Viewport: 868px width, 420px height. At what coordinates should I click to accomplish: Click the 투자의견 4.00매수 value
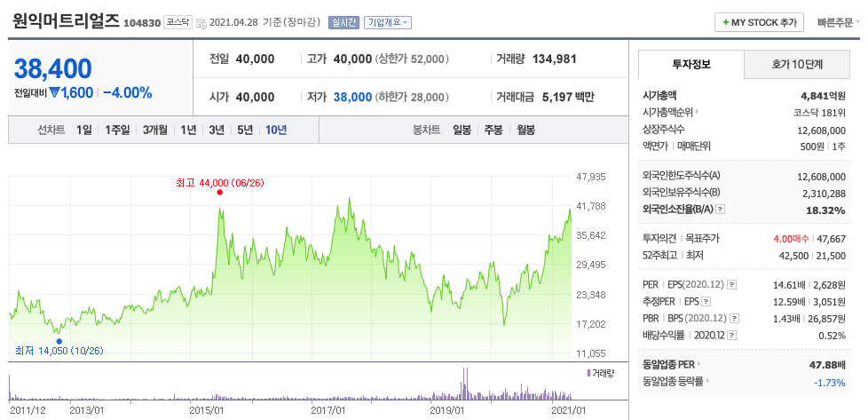point(791,239)
